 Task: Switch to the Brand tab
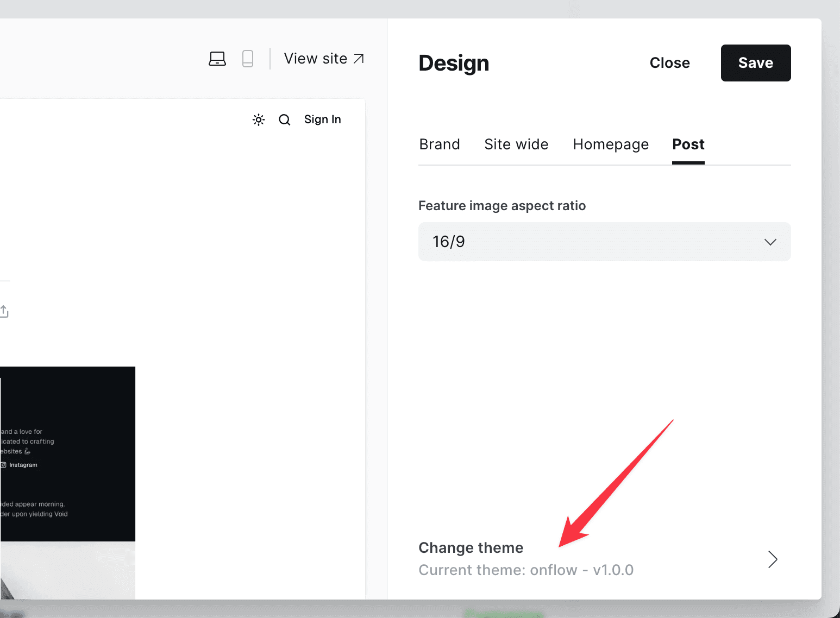[440, 144]
